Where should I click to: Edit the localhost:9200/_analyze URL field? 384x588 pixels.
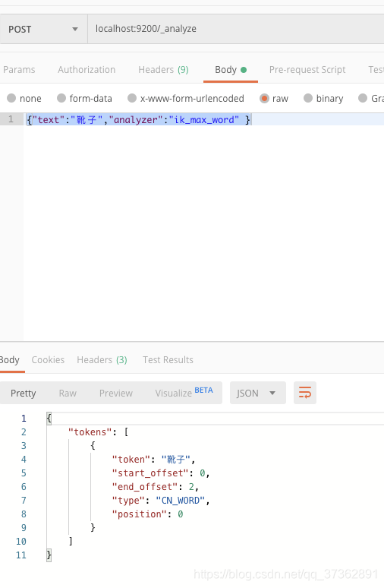click(236, 30)
